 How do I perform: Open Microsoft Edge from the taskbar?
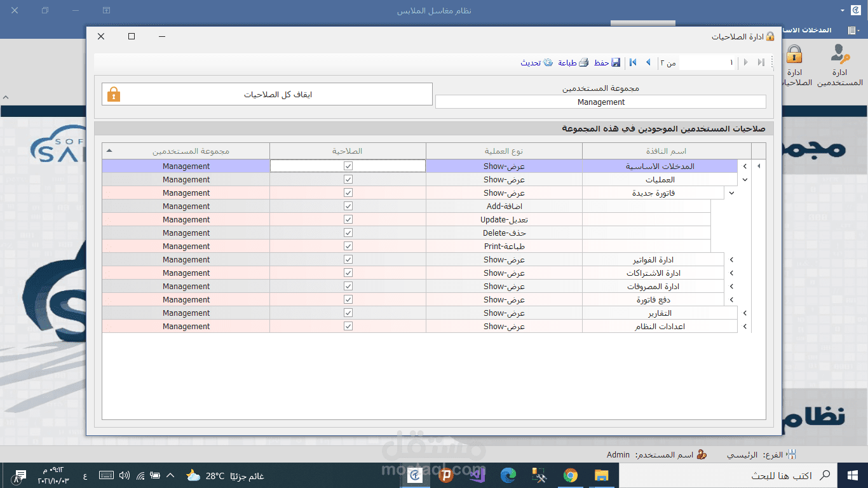pyautogui.click(x=508, y=475)
